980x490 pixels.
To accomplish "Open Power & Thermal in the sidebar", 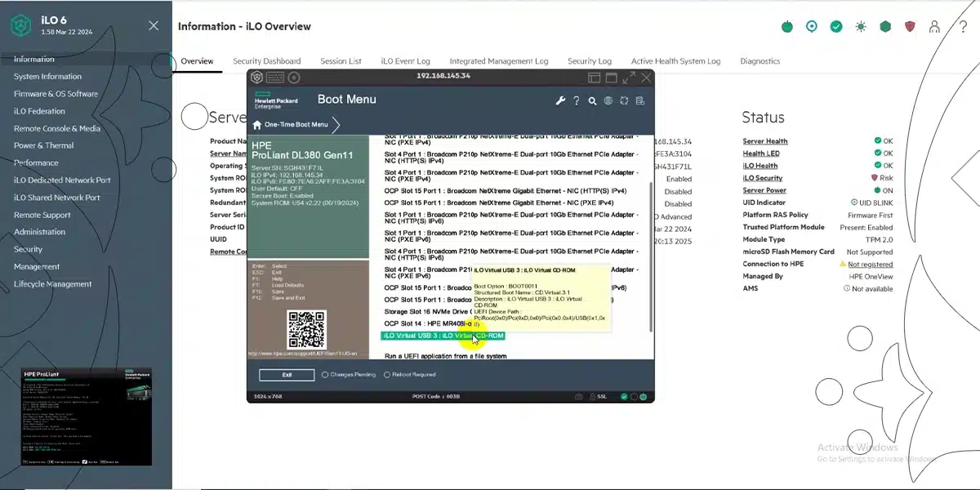I will pos(43,145).
